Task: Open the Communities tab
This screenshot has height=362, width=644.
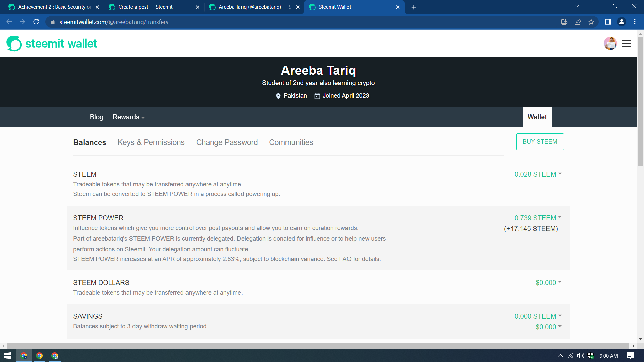Action: click(291, 142)
